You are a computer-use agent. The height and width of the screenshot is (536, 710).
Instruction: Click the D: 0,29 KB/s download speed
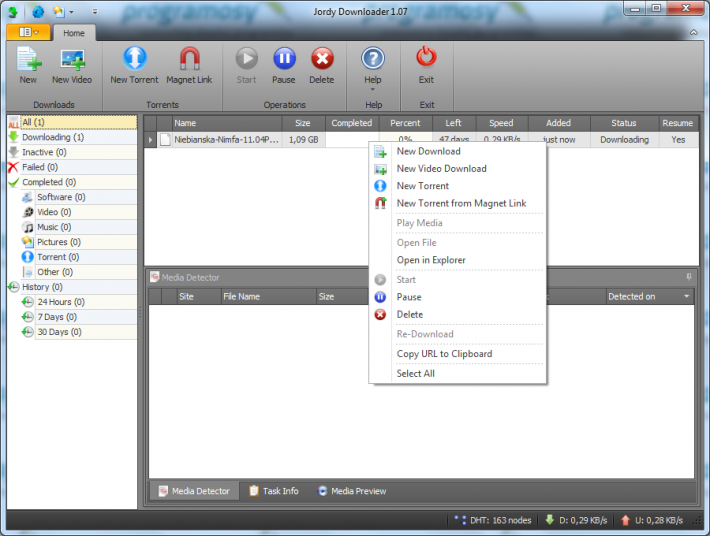[576, 520]
